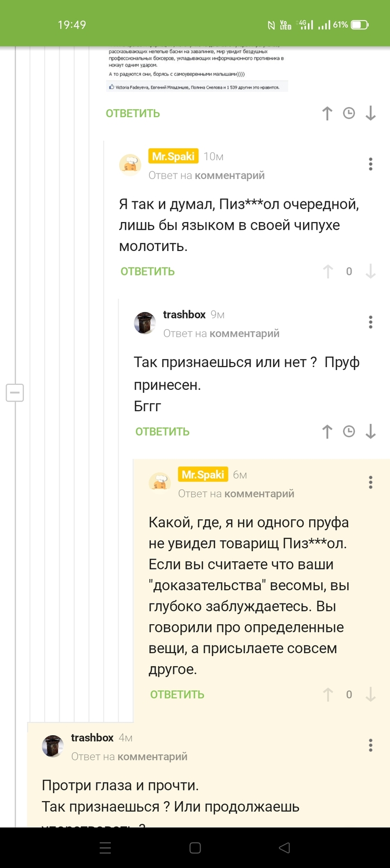390x868 pixels.
Task: Open three-dot menu on trashbox's 4m comment
Action: [370, 745]
